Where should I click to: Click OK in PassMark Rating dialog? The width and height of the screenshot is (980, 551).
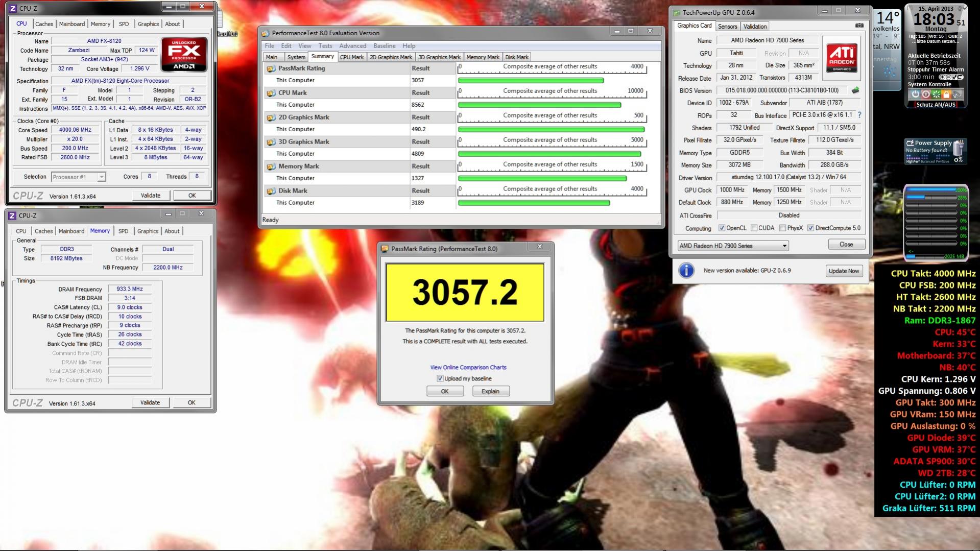[445, 391]
